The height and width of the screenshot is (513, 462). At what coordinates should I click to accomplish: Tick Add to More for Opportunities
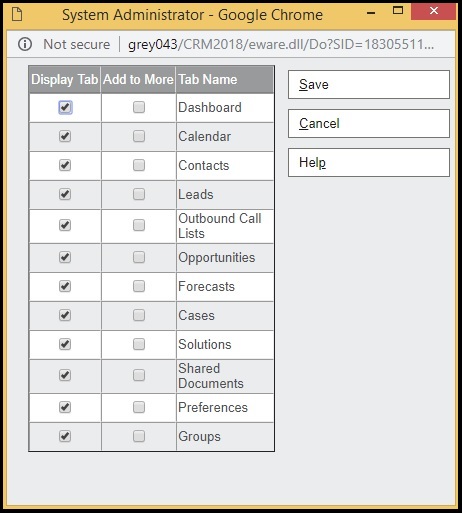[x=139, y=257]
